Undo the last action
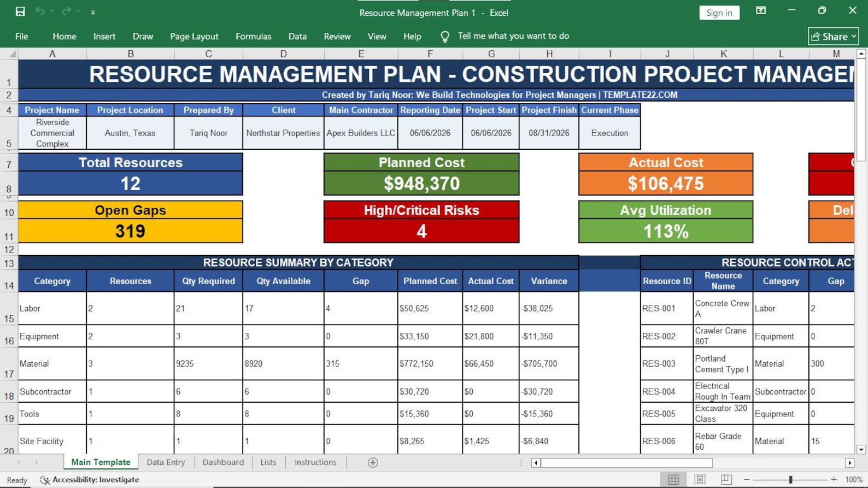This screenshot has height=488, width=868. [40, 11]
